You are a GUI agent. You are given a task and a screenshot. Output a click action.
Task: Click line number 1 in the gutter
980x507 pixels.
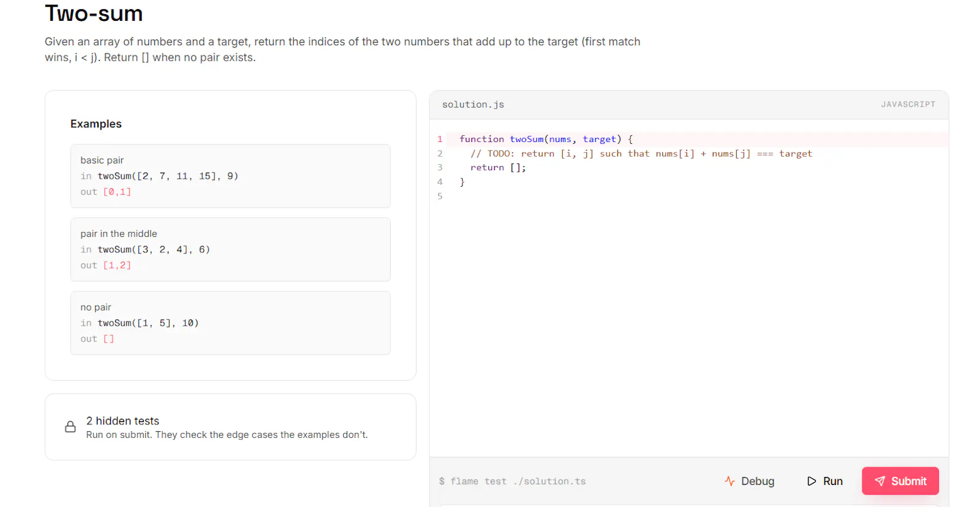pyautogui.click(x=440, y=140)
